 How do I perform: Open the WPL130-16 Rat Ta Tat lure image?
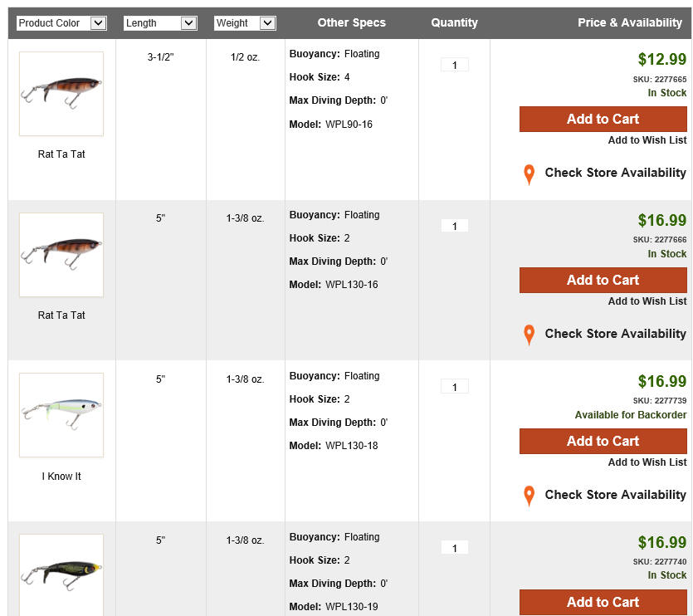[61, 255]
